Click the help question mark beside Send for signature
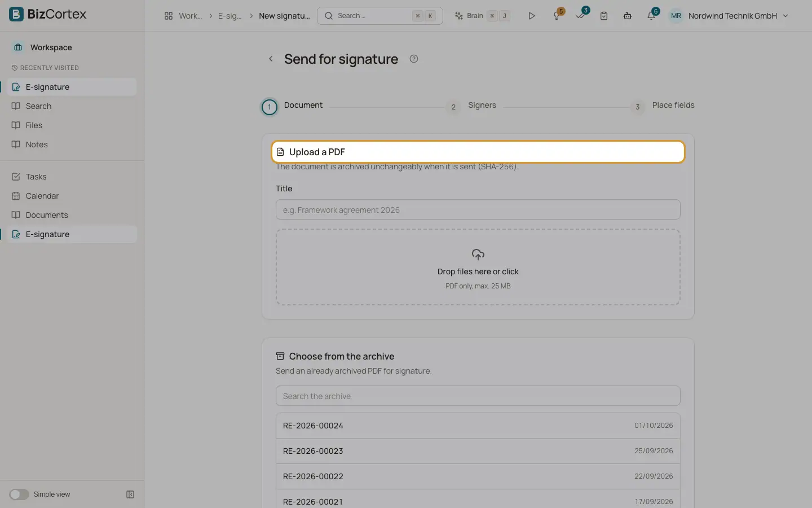Screen dimensions: 812x508 click(414, 59)
